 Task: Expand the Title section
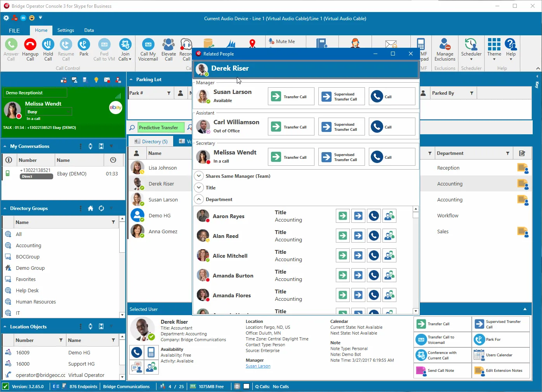point(199,187)
